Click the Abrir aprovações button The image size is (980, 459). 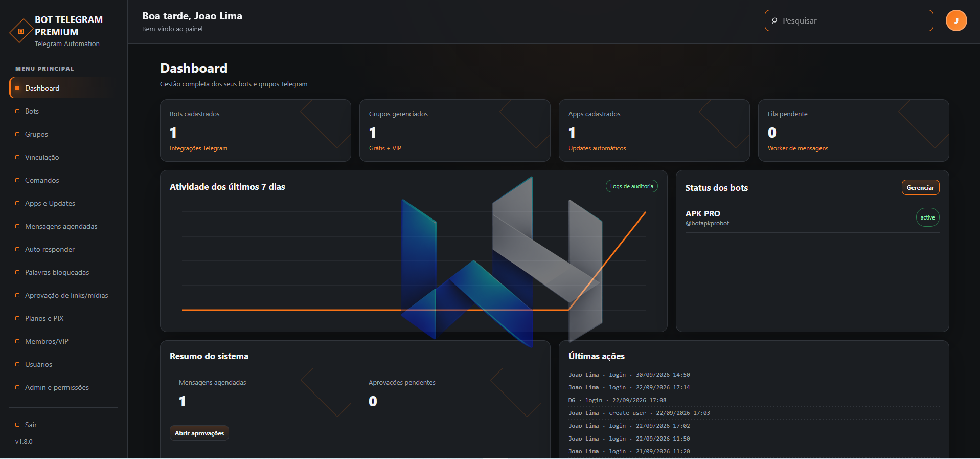click(x=199, y=433)
